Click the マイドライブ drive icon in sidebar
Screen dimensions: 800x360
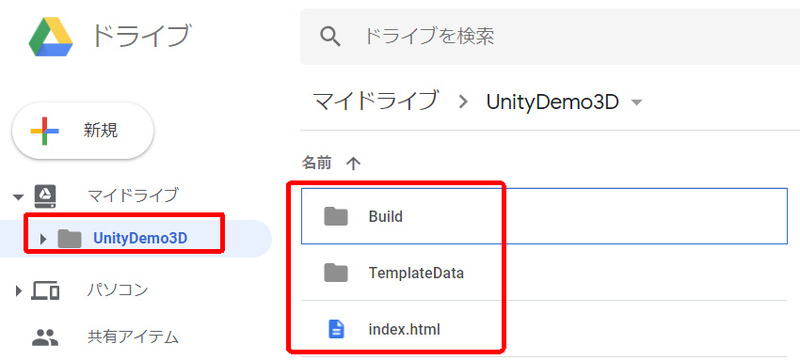tap(45, 196)
